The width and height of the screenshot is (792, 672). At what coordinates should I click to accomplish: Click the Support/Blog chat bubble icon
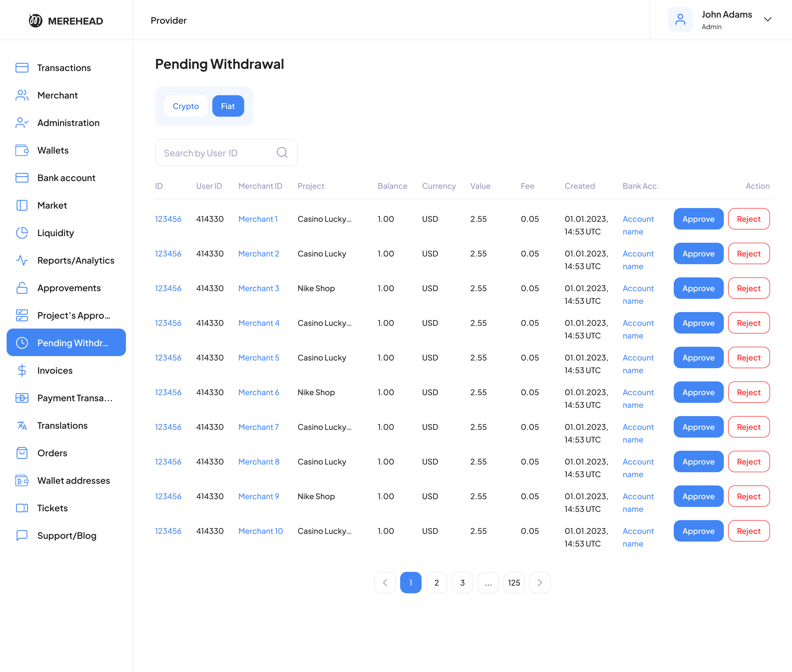coord(22,535)
